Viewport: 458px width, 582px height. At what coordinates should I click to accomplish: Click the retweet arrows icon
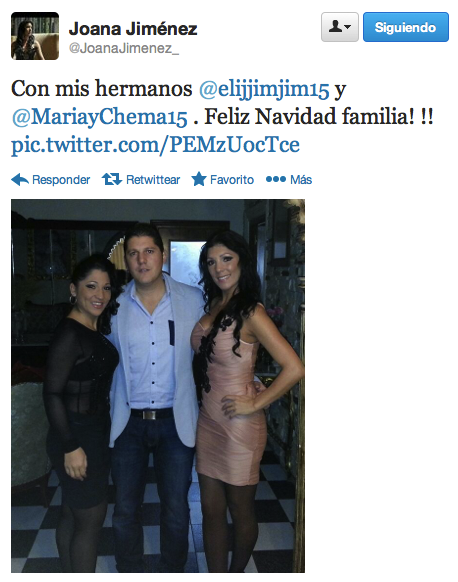pyautogui.click(x=112, y=179)
